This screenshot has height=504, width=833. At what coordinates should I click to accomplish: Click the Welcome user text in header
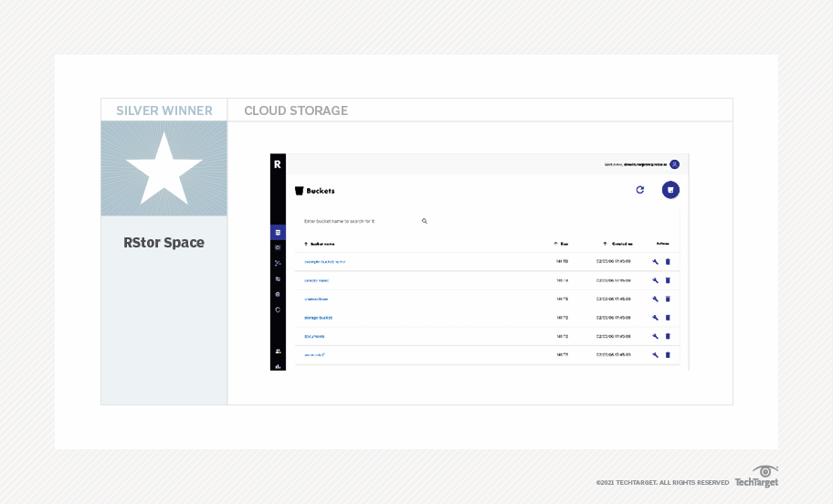click(636, 164)
